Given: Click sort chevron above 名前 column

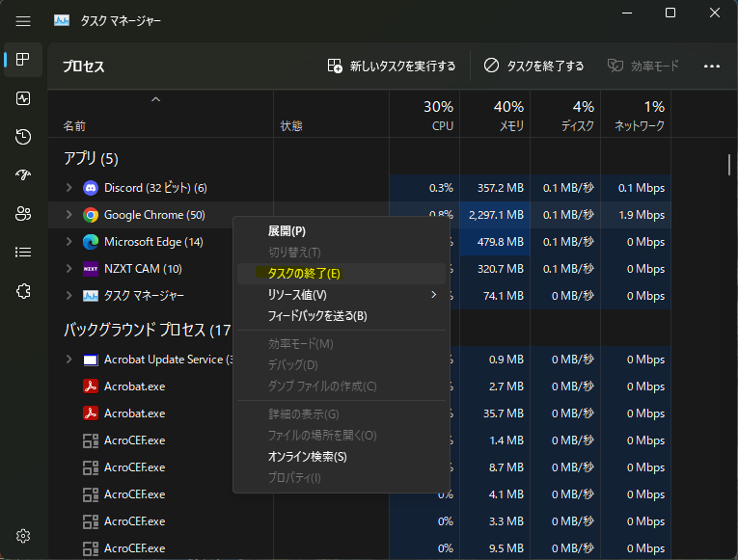Looking at the screenshot, I should [x=155, y=99].
